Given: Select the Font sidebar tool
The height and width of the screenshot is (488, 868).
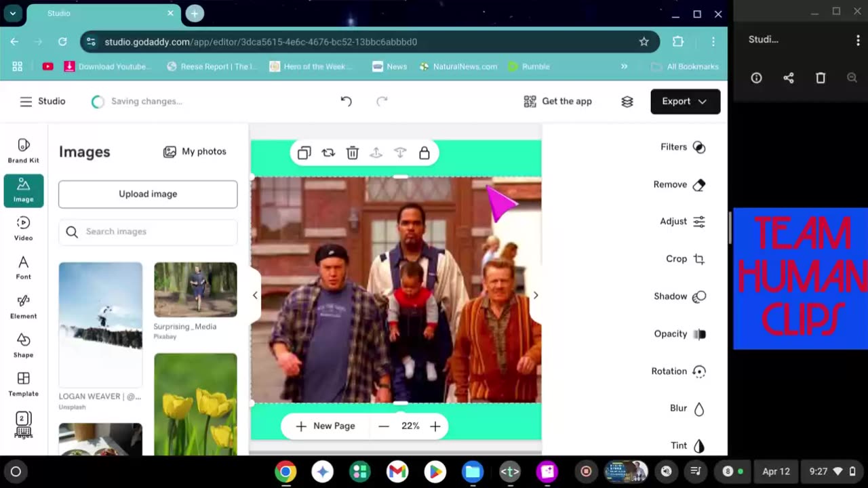Looking at the screenshot, I should point(24,268).
